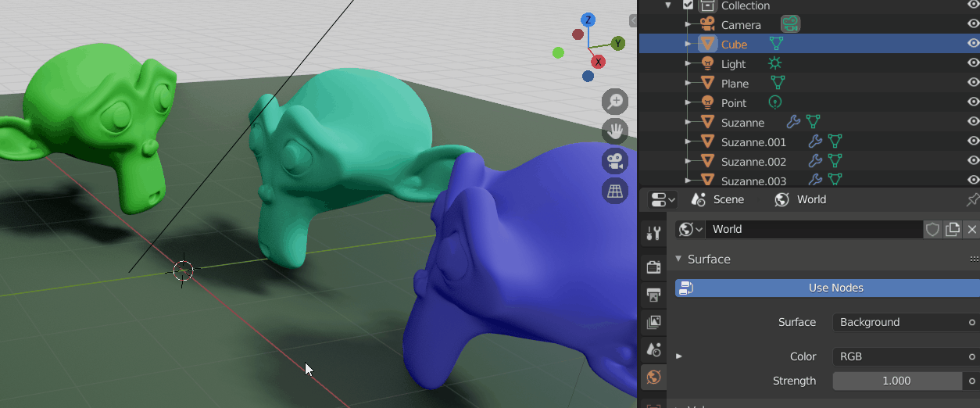The height and width of the screenshot is (408, 980).
Task: Toggle the Collection exclude checkbox
Action: [x=688, y=5]
